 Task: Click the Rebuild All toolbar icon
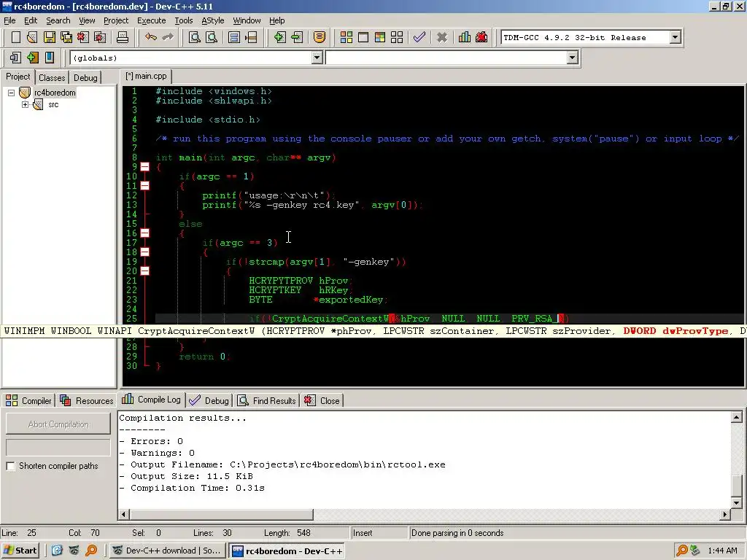tap(397, 37)
